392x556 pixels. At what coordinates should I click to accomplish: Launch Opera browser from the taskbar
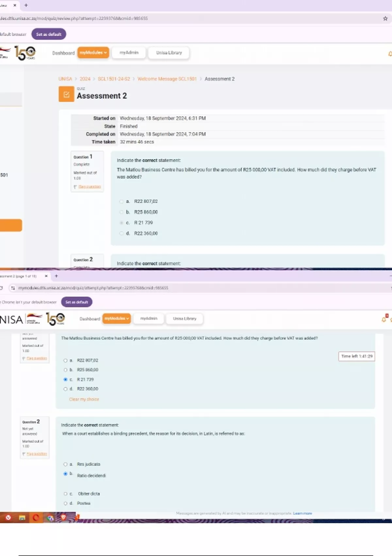(36, 517)
